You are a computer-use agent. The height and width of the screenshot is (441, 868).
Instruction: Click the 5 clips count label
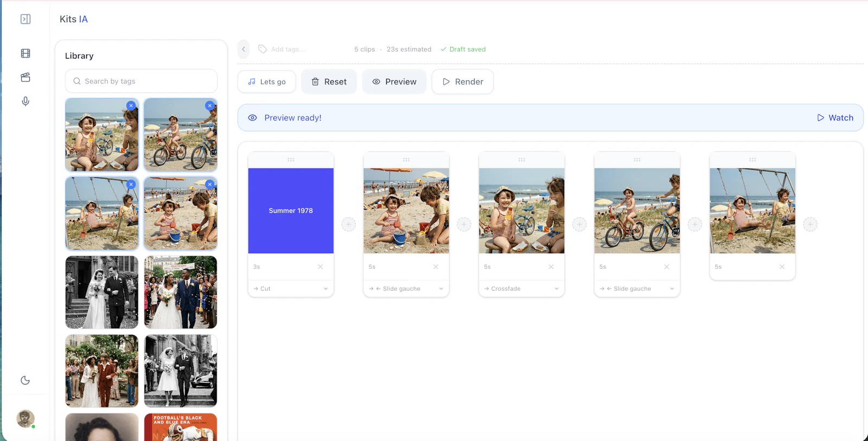pos(365,49)
